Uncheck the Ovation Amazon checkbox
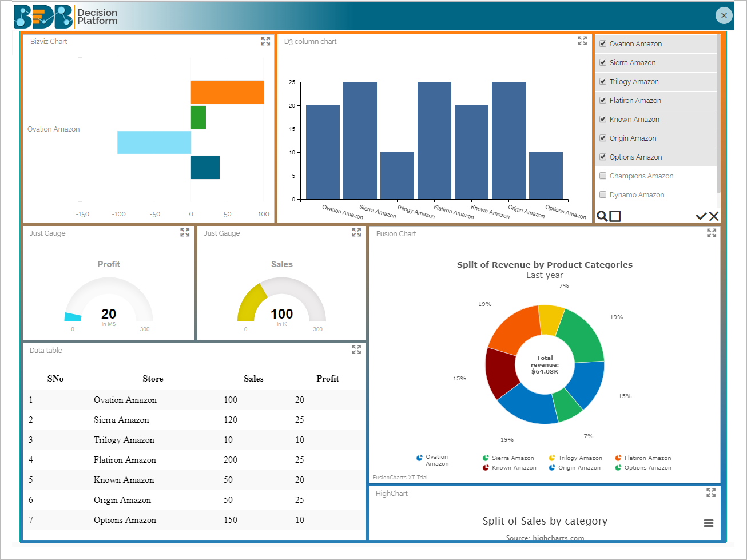Image resolution: width=747 pixels, height=560 pixels. click(603, 44)
